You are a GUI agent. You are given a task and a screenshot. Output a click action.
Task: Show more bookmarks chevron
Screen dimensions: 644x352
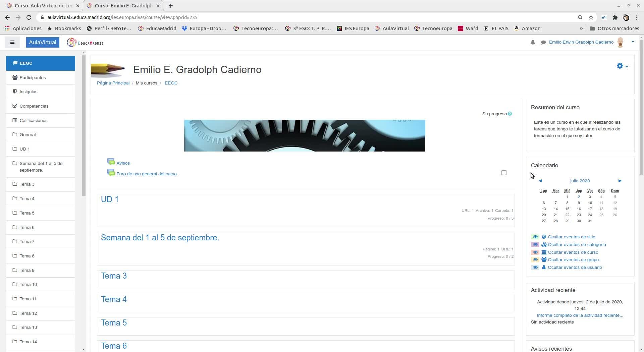(581, 28)
